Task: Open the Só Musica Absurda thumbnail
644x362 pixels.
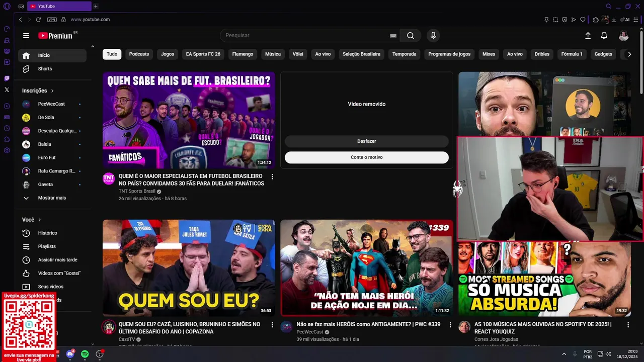Action: click(x=544, y=279)
